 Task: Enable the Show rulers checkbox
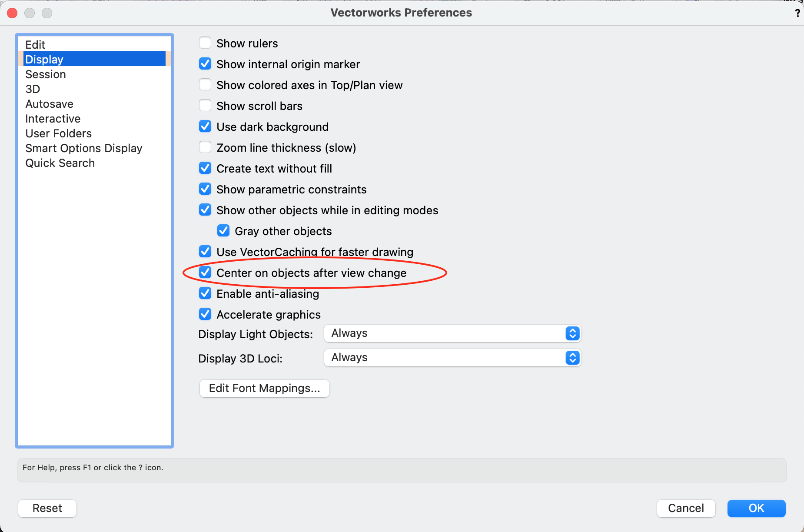(205, 43)
